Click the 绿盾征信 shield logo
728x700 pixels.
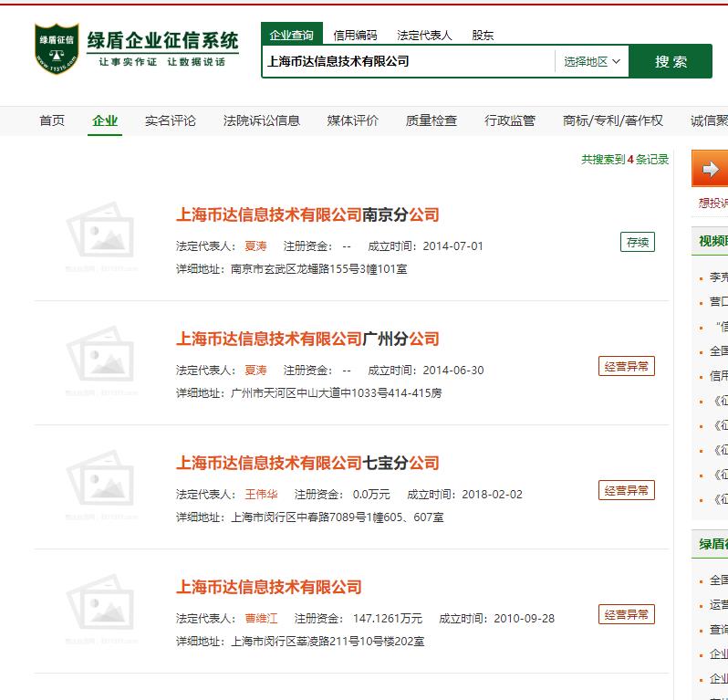(x=57, y=48)
